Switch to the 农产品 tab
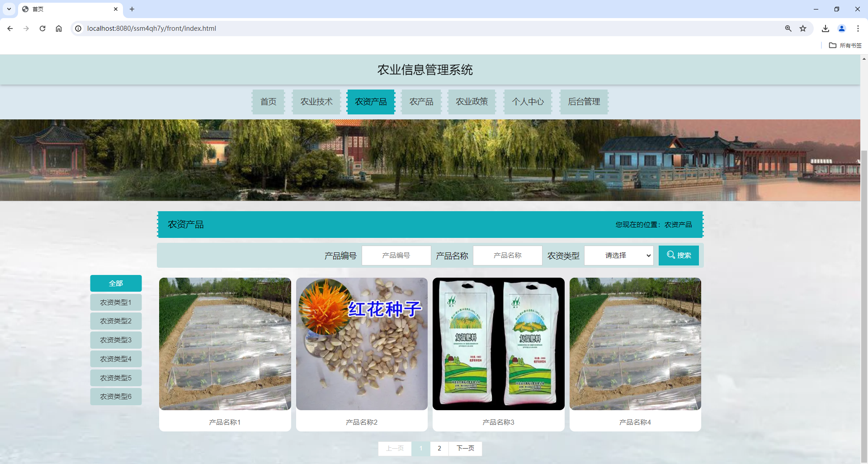 coord(421,102)
